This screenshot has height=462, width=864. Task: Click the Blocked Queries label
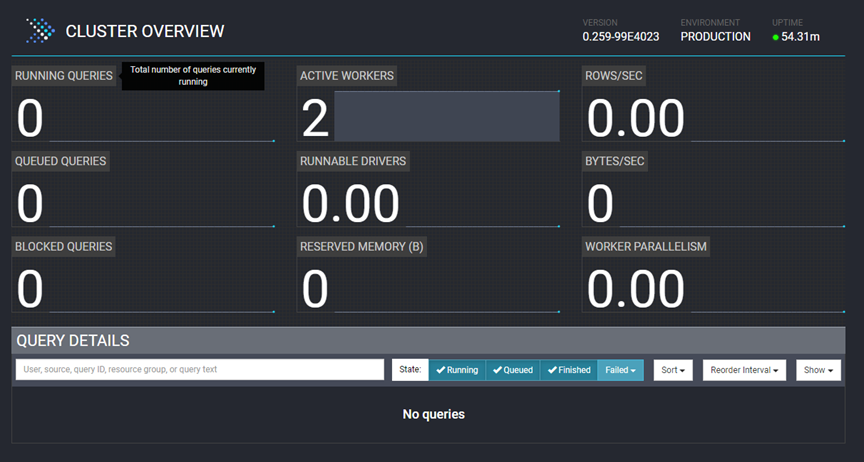[x=64, y=246]
